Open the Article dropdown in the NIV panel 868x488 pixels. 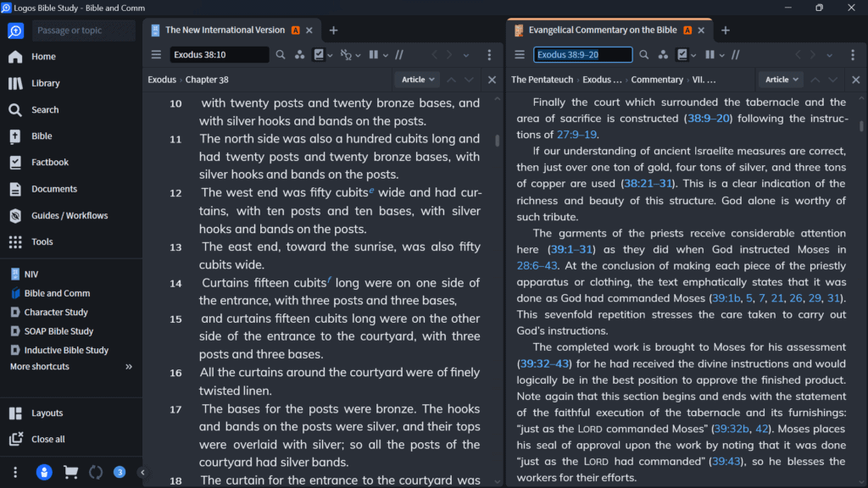click(x=416, y=79)
